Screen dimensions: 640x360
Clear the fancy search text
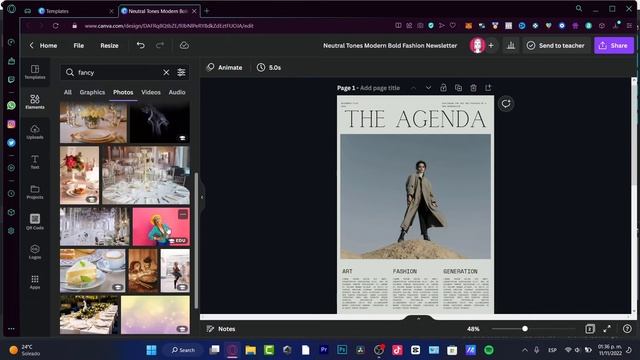pyautogui.click(x=166, y=72)
